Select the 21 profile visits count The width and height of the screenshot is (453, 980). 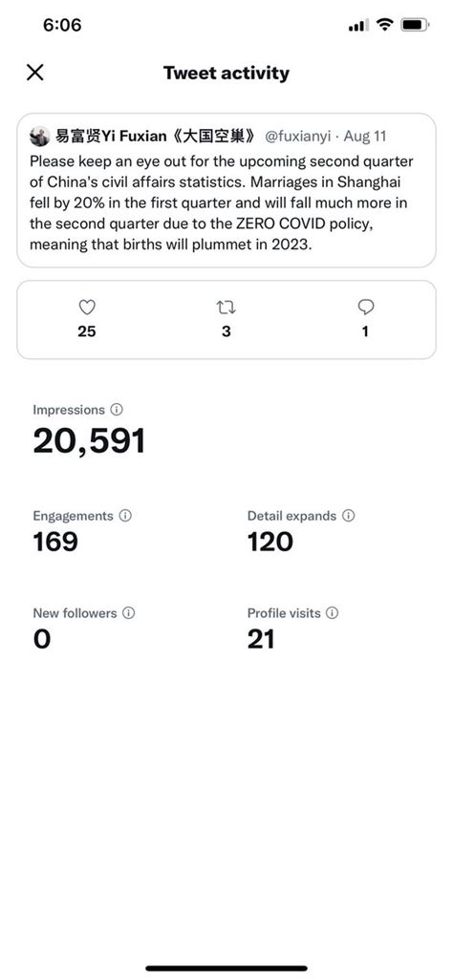(x=261, y=639)
